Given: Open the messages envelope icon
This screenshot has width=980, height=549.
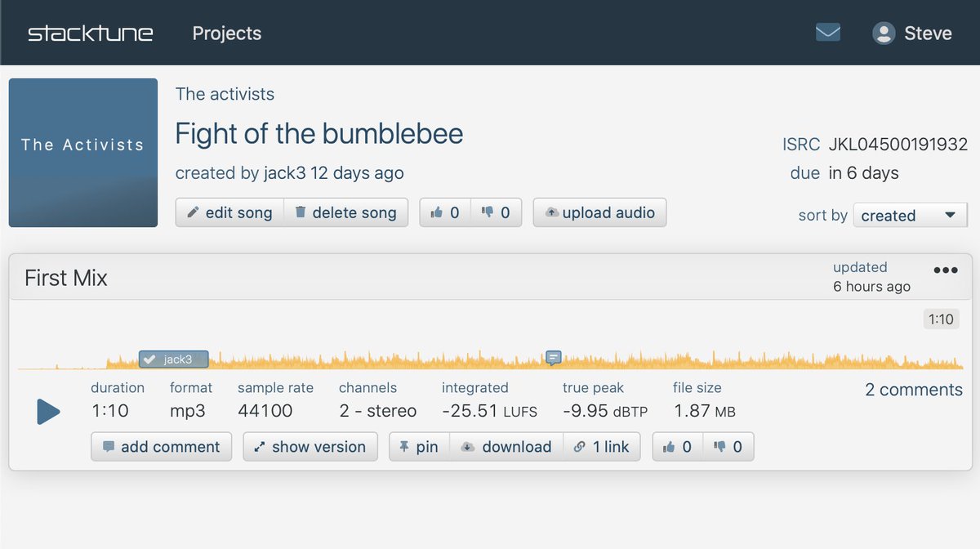Looking at the screenshot, I should point(828,33).
